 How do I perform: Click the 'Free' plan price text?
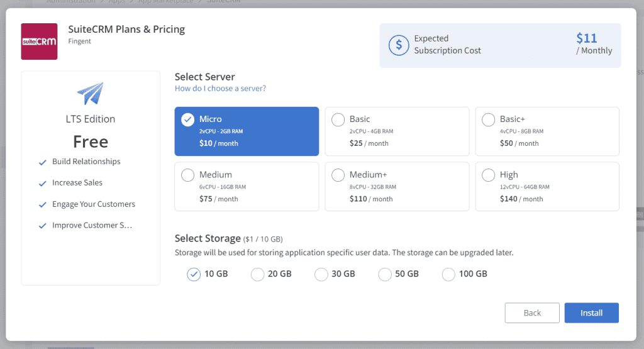click(91, 141)
